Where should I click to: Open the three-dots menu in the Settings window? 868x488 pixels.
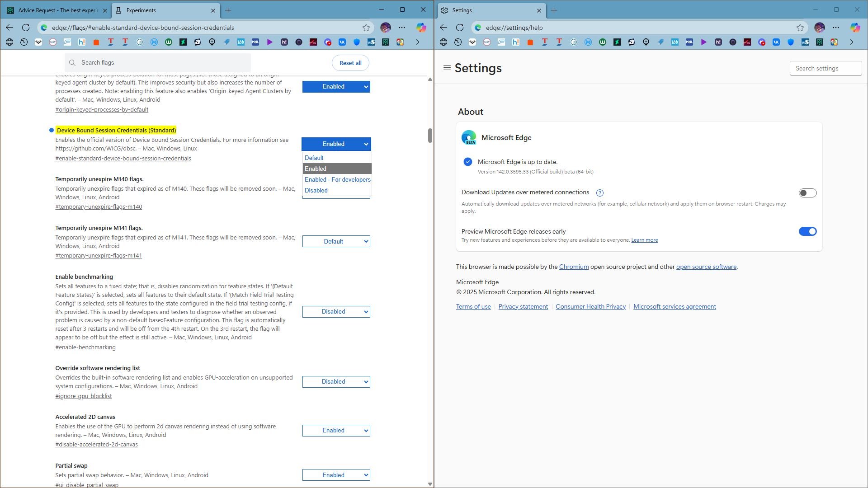click(x=836, y=28)
